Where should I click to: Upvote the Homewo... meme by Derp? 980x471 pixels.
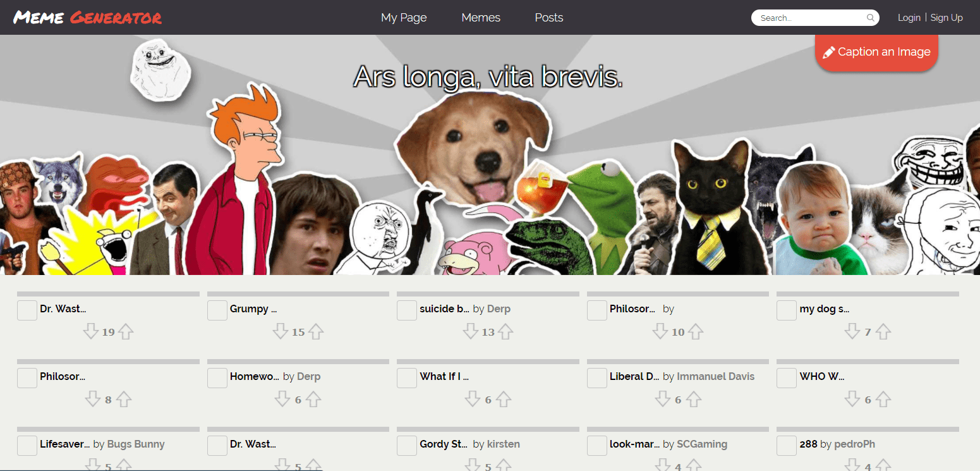[x=313, y=399]
